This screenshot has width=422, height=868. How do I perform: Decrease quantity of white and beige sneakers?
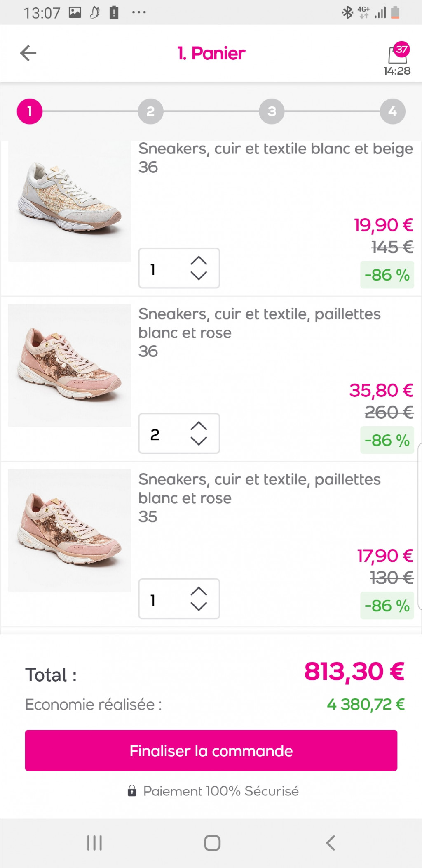199,276
